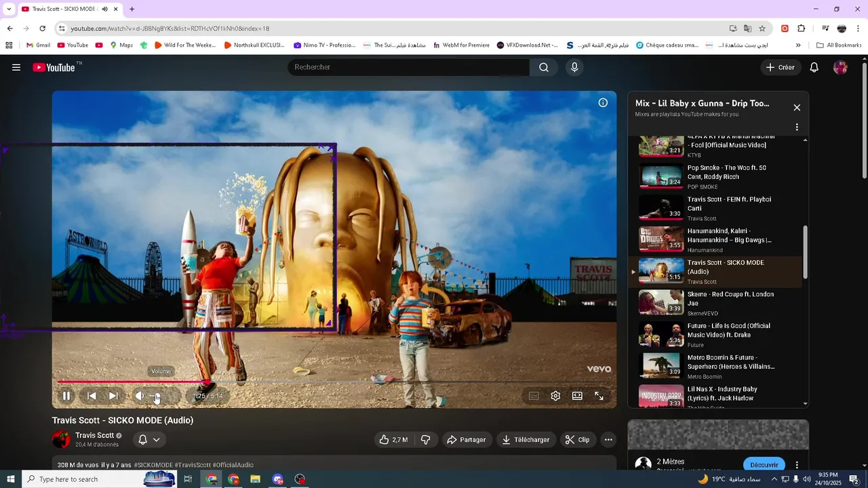Expand the subscription notification bell dropdown
The height and width of the screenshot is (488, 868).
click(x=149, y=440)
